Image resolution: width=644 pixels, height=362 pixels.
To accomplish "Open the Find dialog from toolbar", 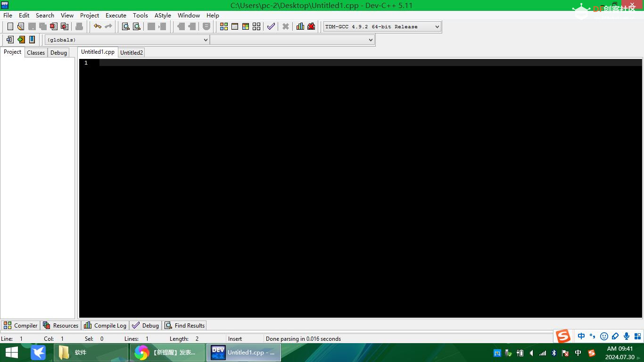I will 126,26.
